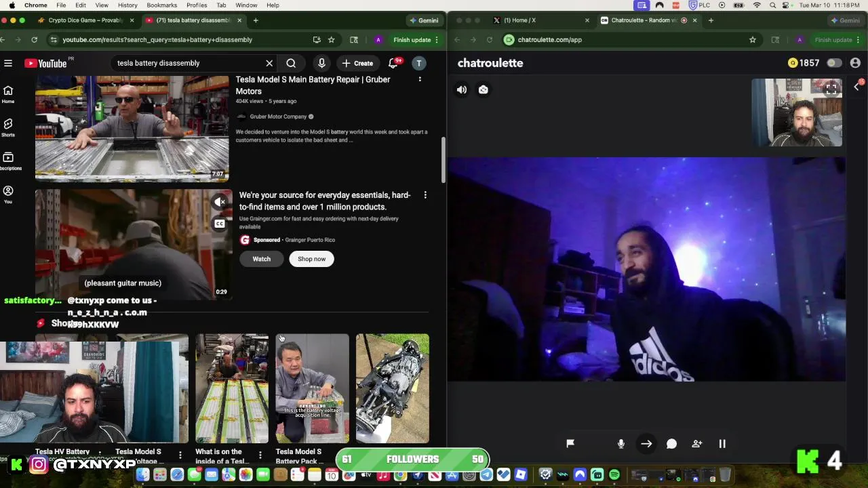The height and width of the screenshot is (488, 868).
Task: Pause the Chatroulette session
Action: coord(722,444)
